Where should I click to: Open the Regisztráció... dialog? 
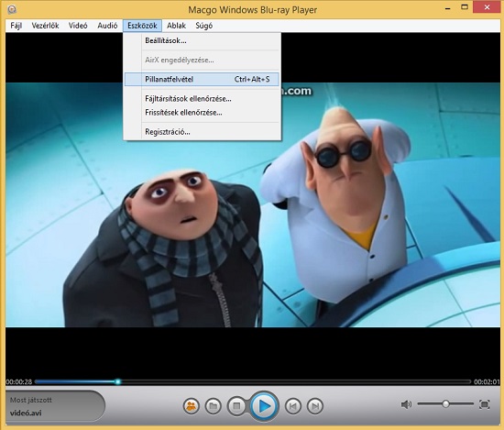tap(202, 132)
